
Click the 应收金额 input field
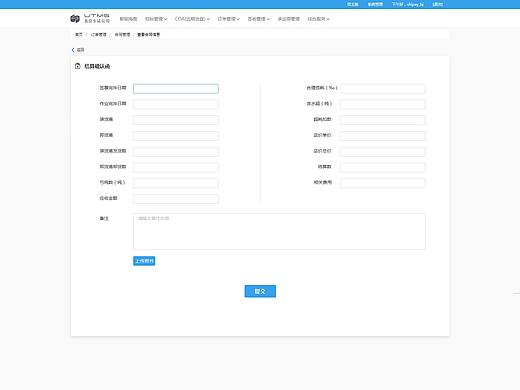coord(176,199)
